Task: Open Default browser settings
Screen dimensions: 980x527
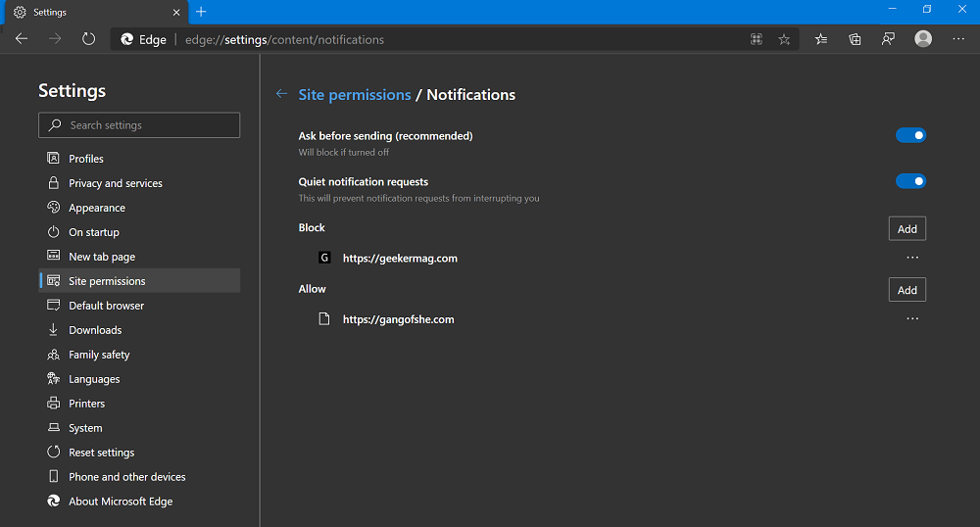Action: click(x=139, y=306)
